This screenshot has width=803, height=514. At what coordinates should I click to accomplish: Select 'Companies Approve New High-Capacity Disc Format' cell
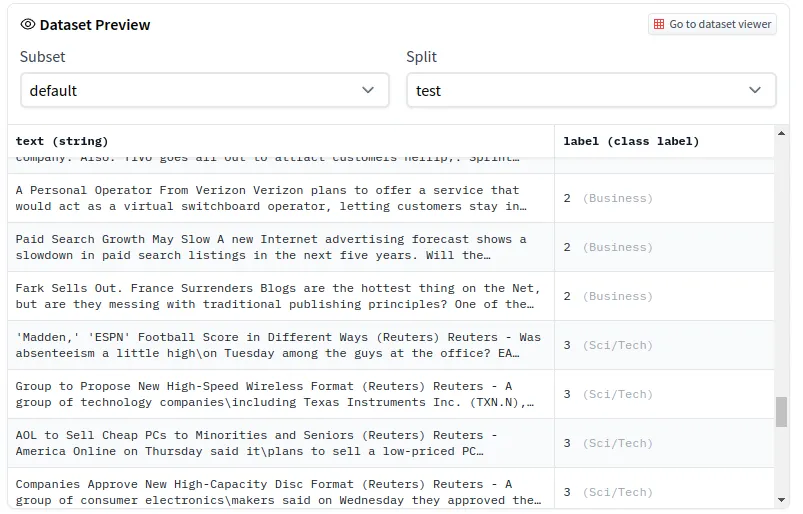(x=281, y=489)
